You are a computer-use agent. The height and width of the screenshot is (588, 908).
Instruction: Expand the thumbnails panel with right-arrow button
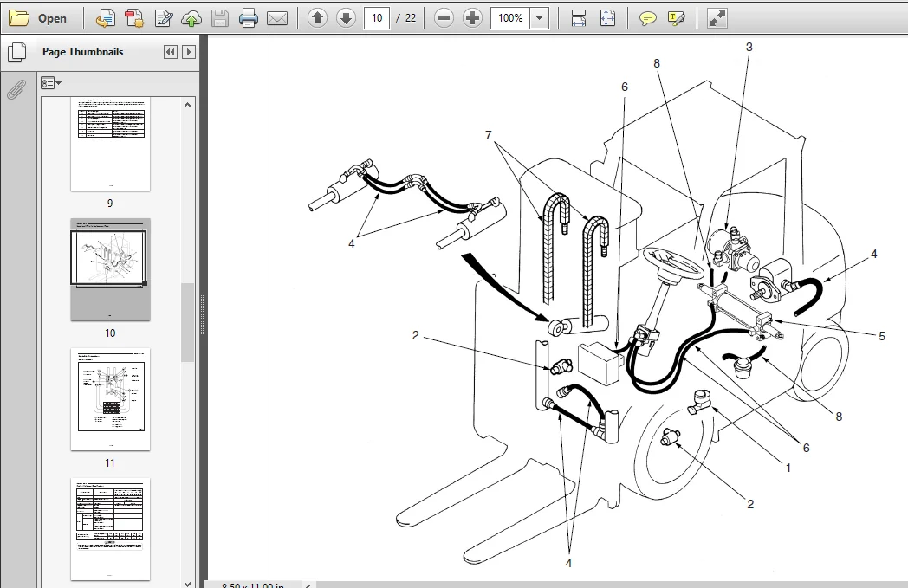tap(189, 52)
